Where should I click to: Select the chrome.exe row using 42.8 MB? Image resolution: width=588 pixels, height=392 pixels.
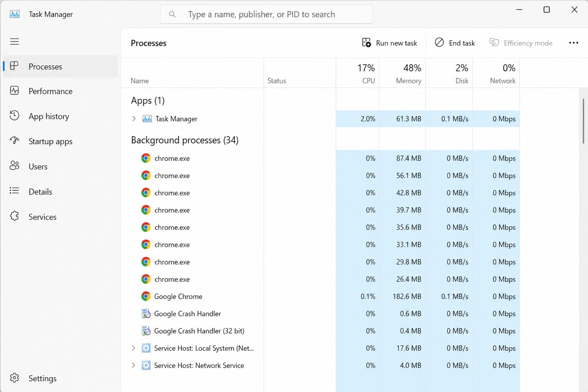[x=320, y=193]
